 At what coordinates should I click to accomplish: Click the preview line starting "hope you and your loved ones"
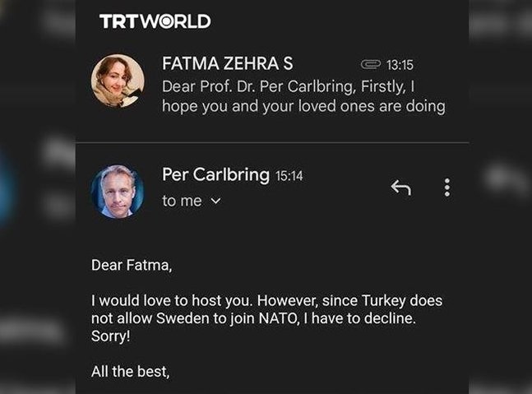pos(303,106)
